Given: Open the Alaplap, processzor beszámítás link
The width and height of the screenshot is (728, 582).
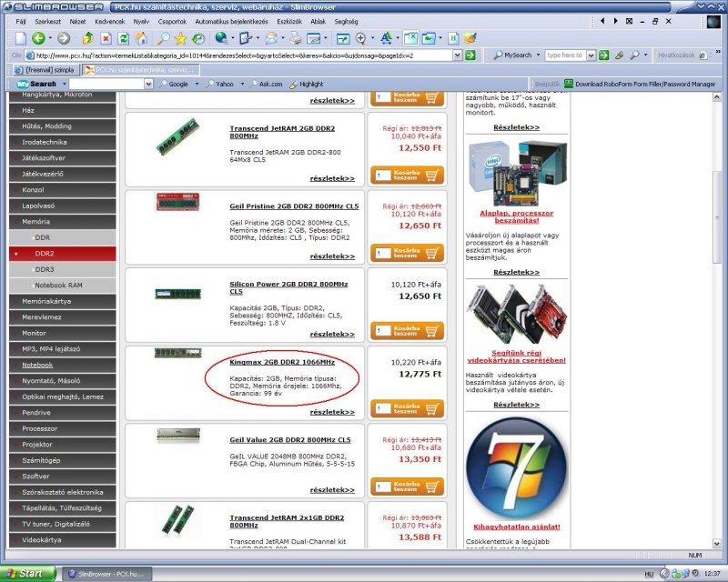Looking at the screenshot, I should coord(516,216).
